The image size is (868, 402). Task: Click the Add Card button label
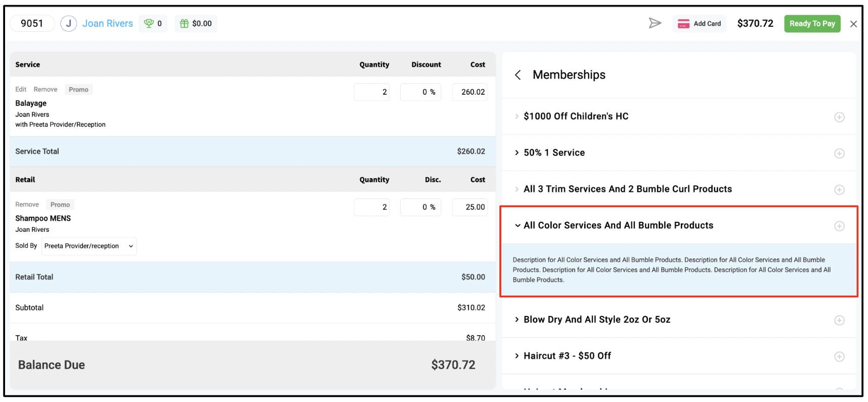point(707,24)
